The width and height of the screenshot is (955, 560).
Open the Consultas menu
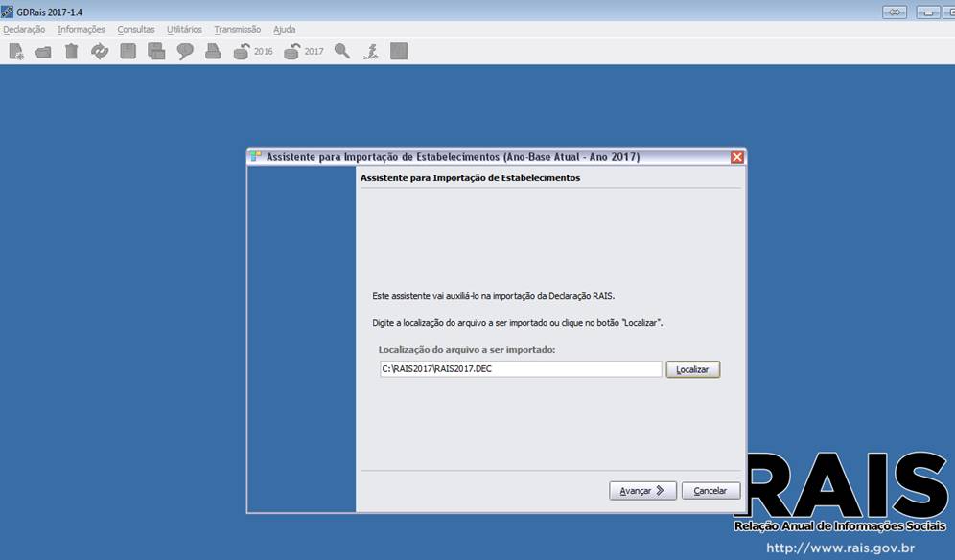[x=136, y=30]
